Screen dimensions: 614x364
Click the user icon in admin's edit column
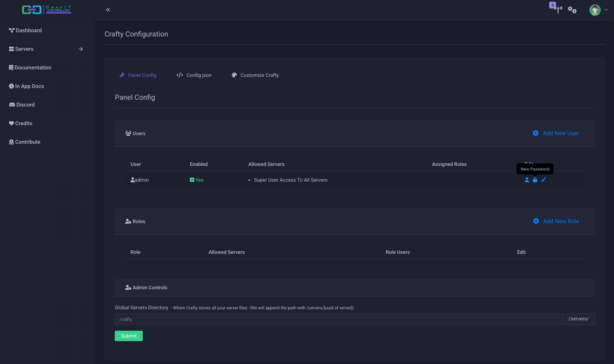(x=527, y=180)
